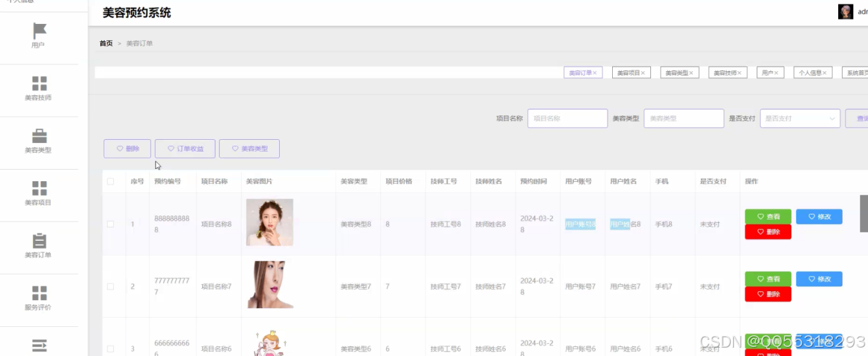Close the 美容类型 tab

pos(691,73)
